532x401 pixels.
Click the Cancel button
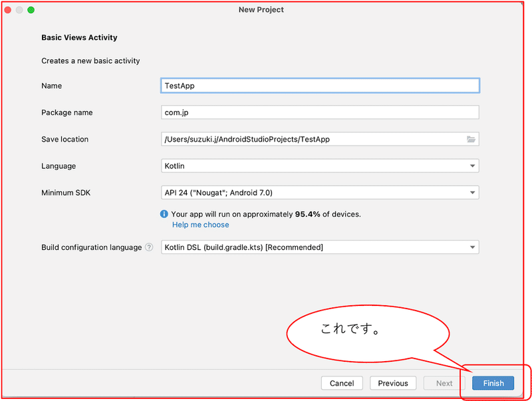pyautogui.click(x=342, y=383)
